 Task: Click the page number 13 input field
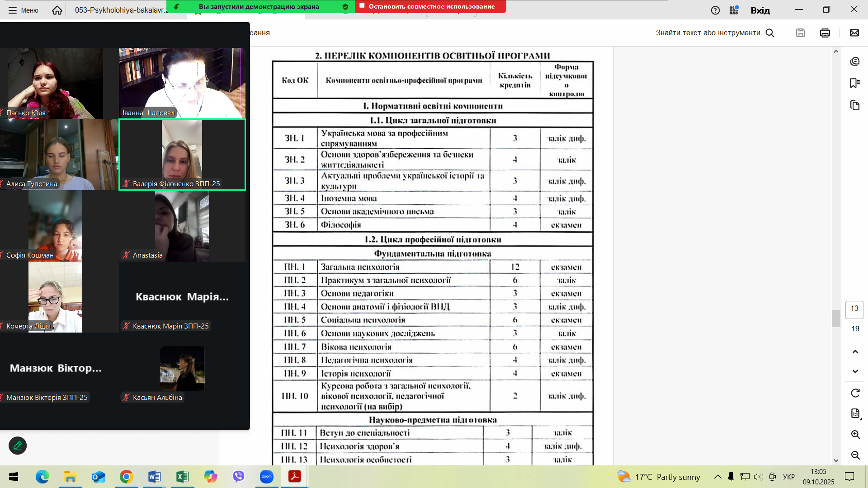pyautogui.click(x=854, y=309)
